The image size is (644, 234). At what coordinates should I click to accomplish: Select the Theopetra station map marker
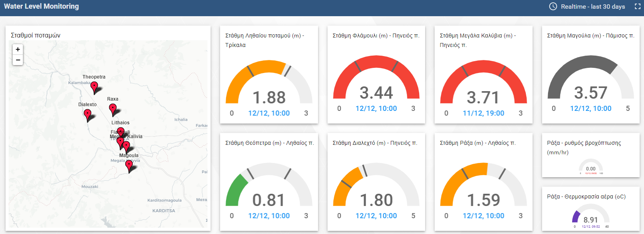click(x=94, y=87)
